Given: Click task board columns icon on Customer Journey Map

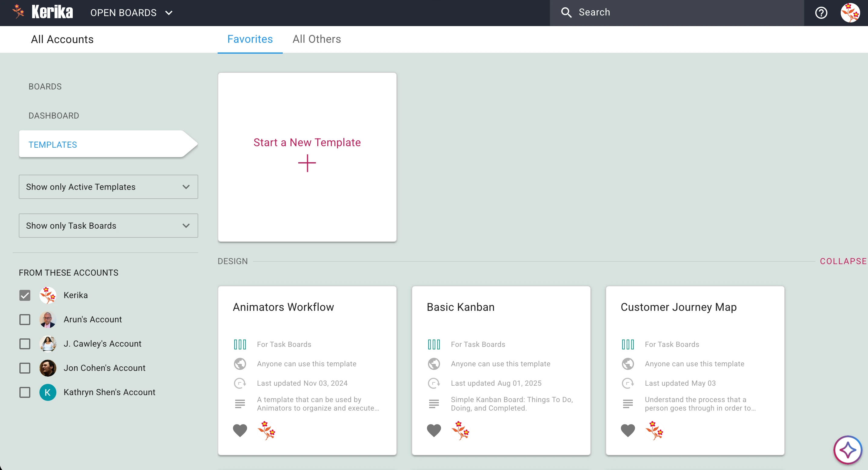Looking at the screenshot, I should coord(628,344).
